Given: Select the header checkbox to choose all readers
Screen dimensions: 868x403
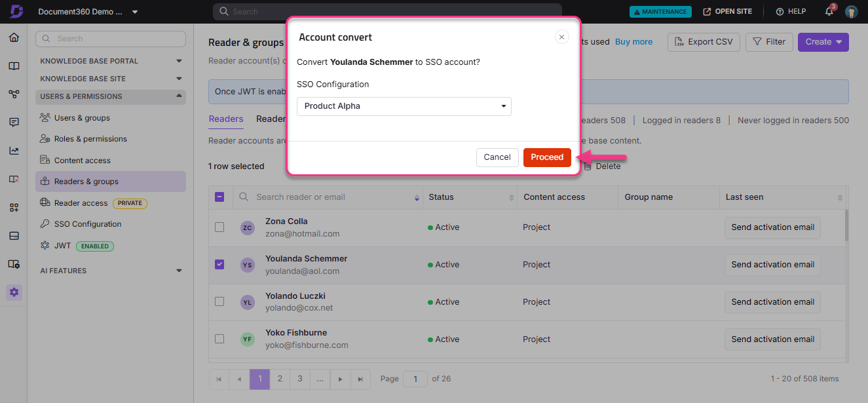Looking at the screenshot, I should (219, 197).
